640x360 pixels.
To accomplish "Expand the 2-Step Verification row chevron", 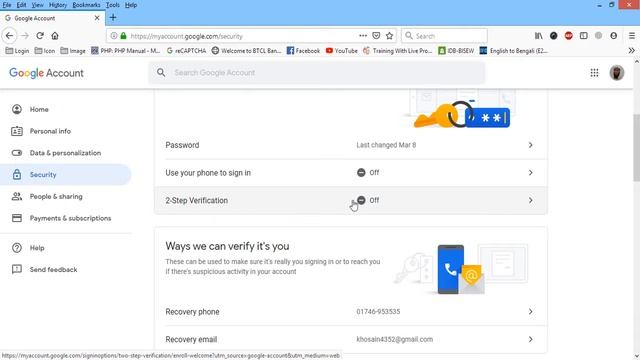I will click(x=530, y=200).
